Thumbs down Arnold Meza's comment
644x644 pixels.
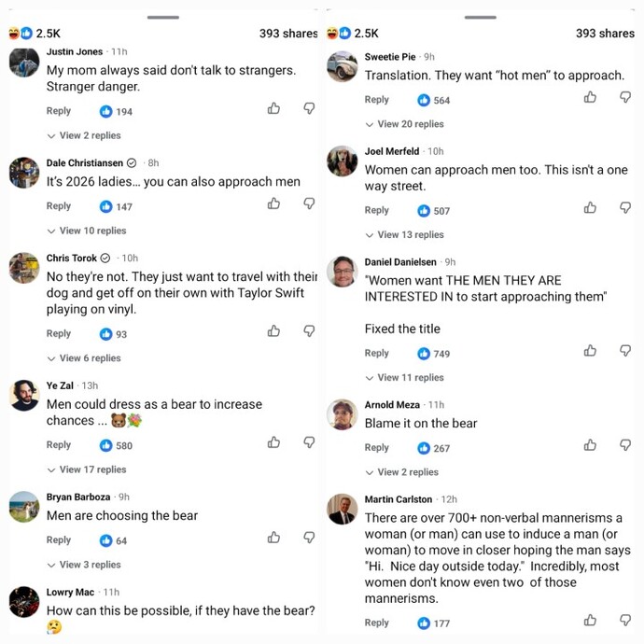625,445
